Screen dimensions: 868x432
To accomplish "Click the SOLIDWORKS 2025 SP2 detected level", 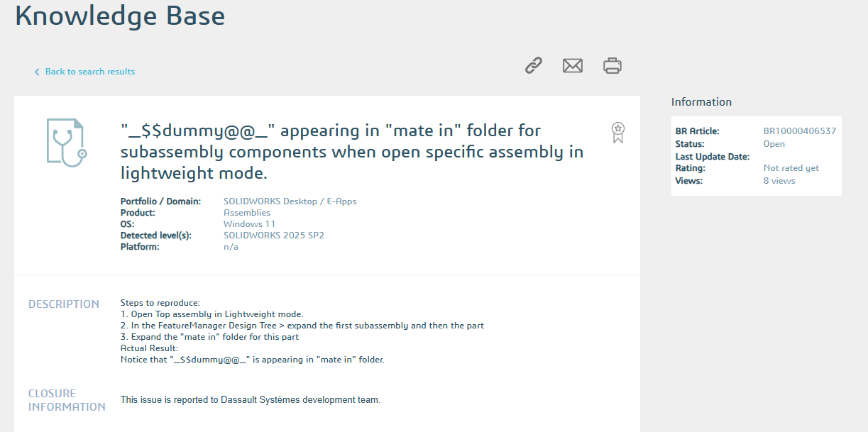I will click(x=273, y=236).
